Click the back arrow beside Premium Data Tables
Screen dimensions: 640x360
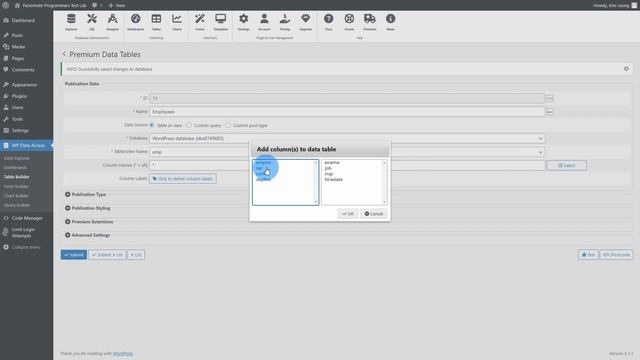64,54
